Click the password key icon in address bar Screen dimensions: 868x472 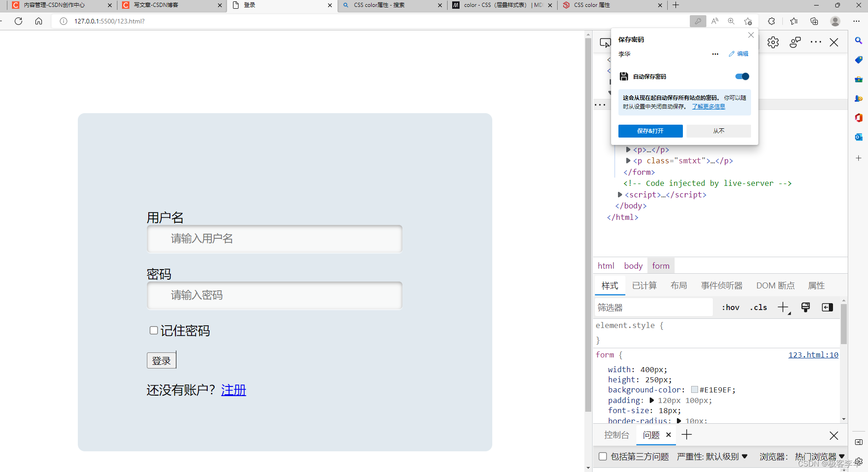(698, 21)
